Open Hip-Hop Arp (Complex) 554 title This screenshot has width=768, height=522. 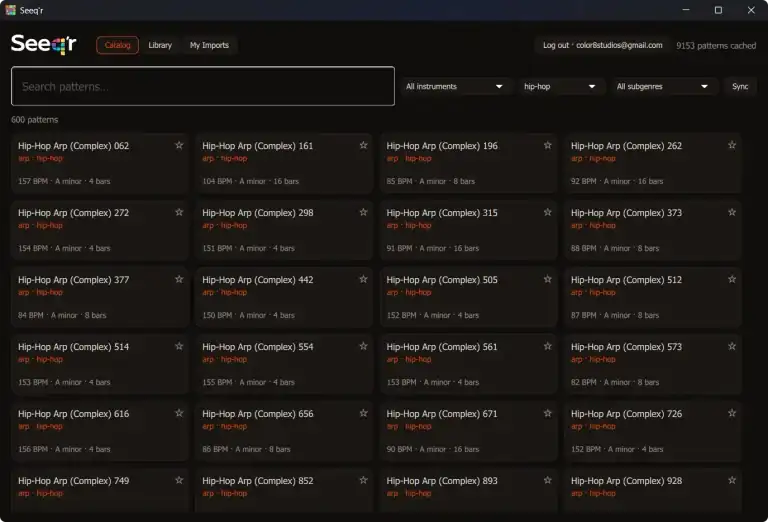[x=258, y=347]
